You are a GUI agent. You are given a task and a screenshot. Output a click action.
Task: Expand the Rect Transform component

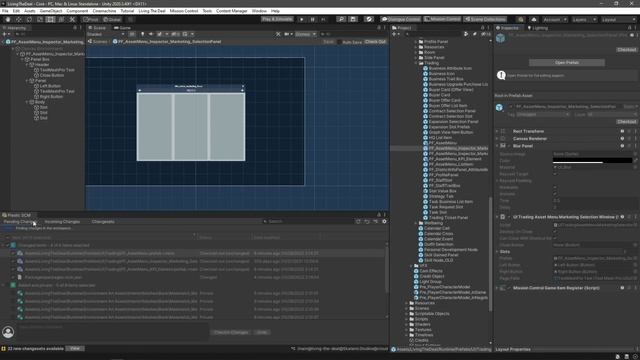pyautogui.click(x=497, y=131)
